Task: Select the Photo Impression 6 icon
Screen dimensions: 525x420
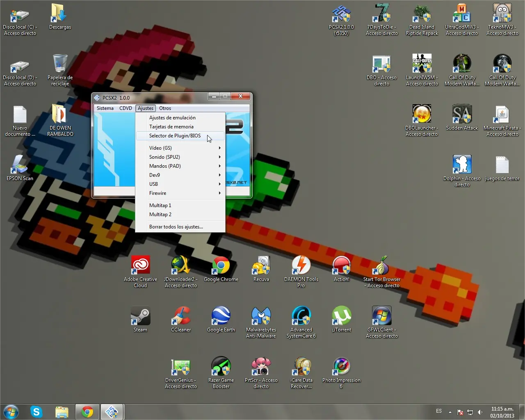Action: click(341, 373)
